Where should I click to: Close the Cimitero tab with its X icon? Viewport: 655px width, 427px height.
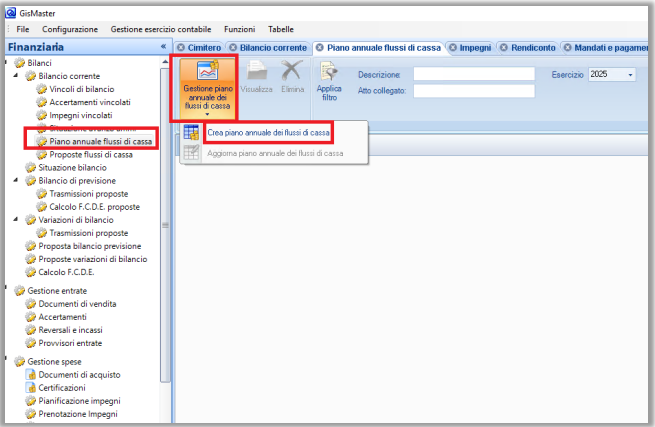[x=181, y=47]
